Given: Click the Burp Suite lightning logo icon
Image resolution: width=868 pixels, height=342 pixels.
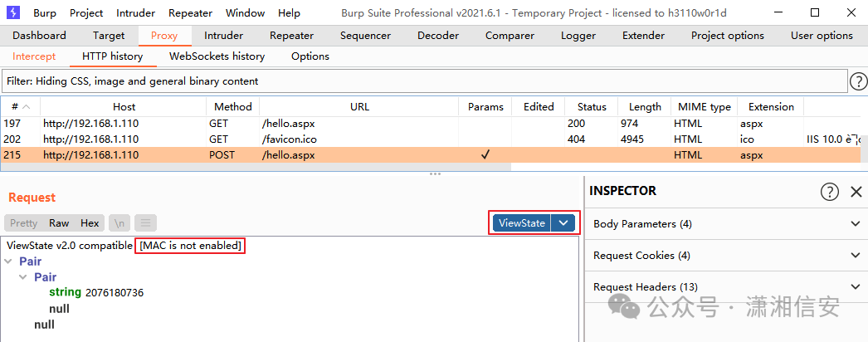Looking at the screenshot, I should pos(14,12).
